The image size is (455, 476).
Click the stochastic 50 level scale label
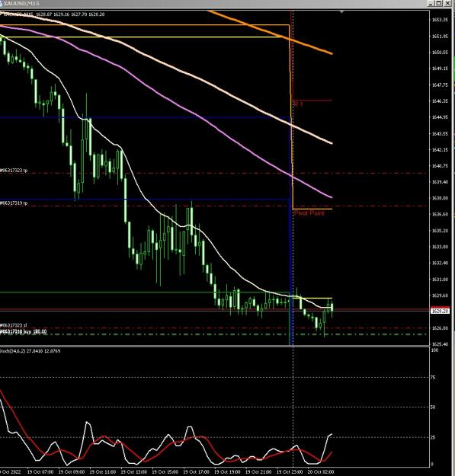(x=433, y=407)
